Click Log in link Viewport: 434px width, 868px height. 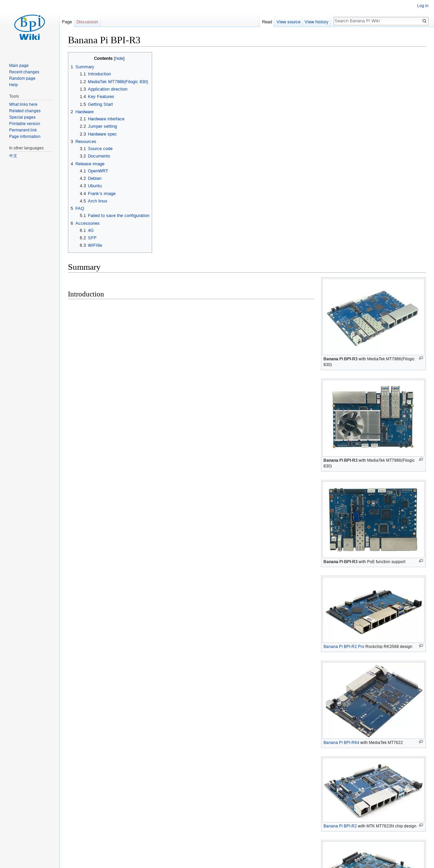coord(423,6)
